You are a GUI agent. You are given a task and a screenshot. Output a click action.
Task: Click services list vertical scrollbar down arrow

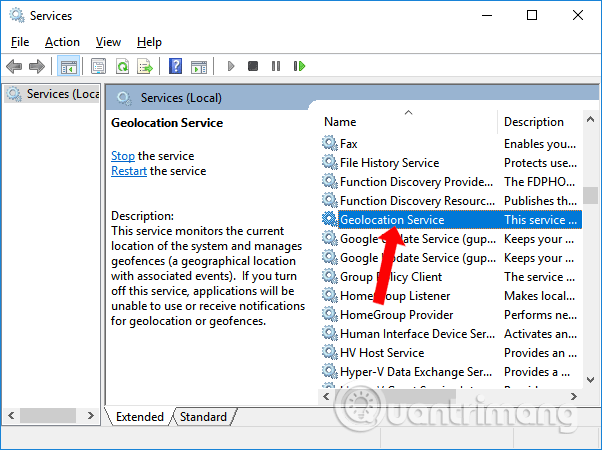click(x=590, y=379)
